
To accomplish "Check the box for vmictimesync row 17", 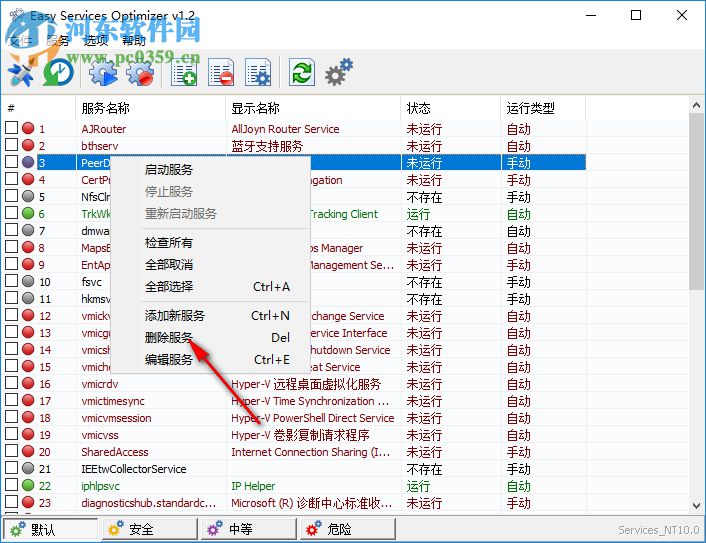I will tap(11, 400).
